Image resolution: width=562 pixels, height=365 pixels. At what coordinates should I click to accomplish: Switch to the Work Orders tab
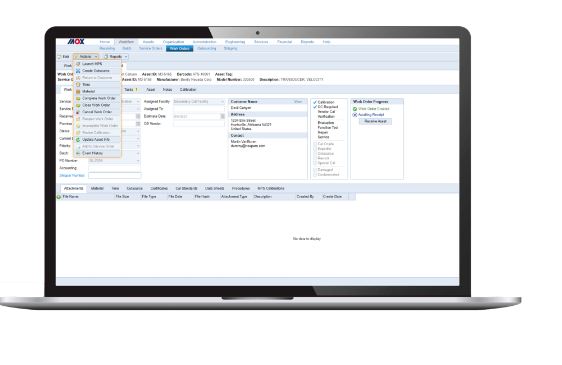tap(179, 48)
